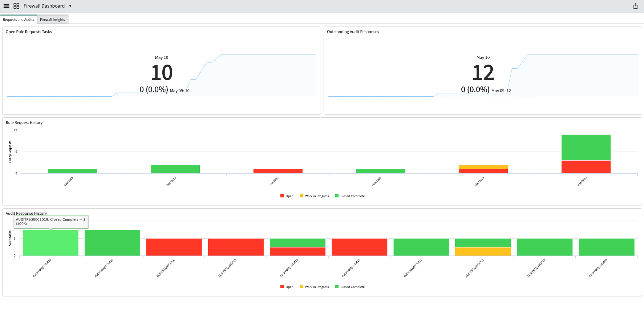
Task: Click the AUDITREQ0001012 green bar
Action: tap(421, 247)
